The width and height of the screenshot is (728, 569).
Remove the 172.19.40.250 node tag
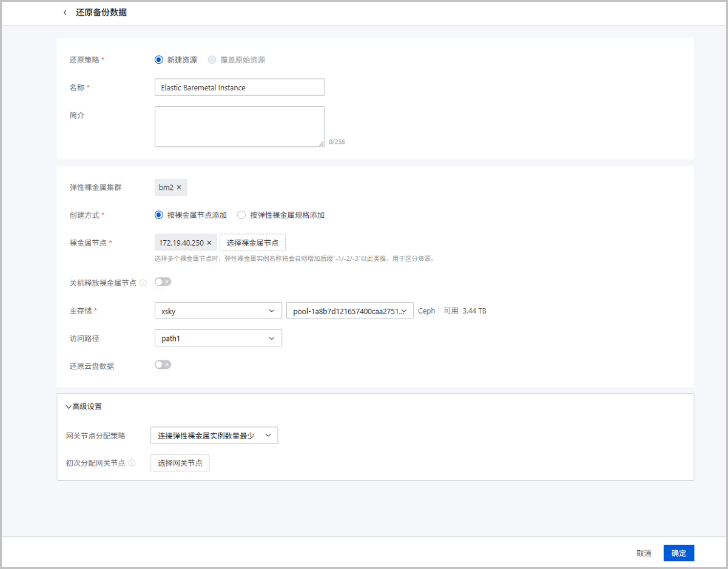209,243
